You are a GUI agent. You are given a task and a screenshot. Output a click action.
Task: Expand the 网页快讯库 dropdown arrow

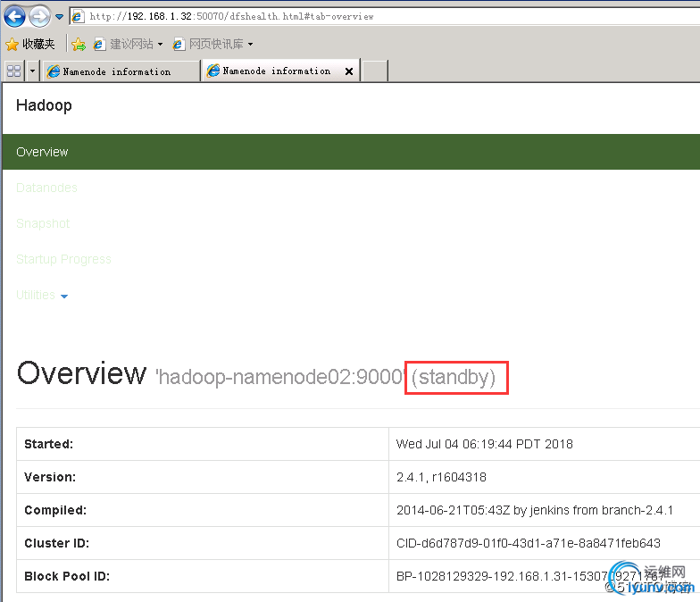(x=250, y=45)
